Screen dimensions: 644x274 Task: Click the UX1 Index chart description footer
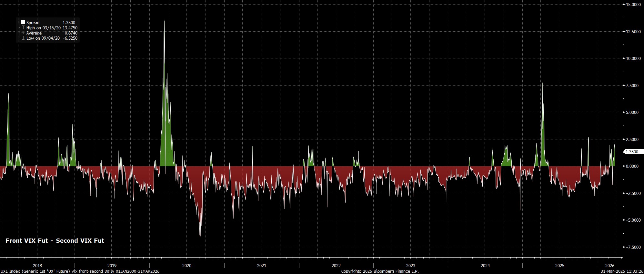click(80, 271)
